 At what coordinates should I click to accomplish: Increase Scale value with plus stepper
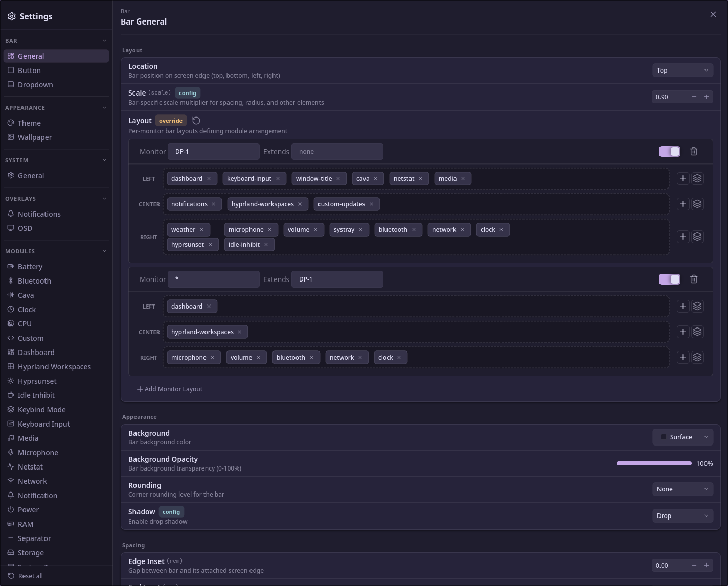[707, 97]
